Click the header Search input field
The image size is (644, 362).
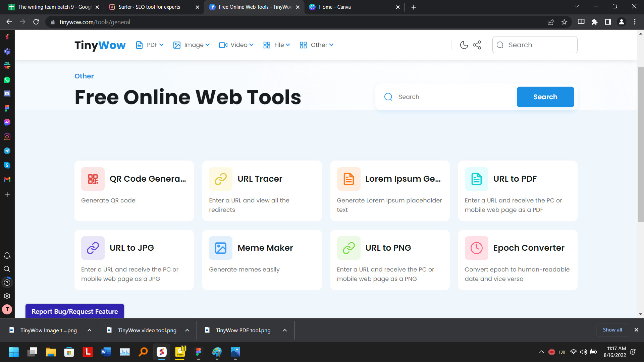pyautogui.click(x=535, y=45)
